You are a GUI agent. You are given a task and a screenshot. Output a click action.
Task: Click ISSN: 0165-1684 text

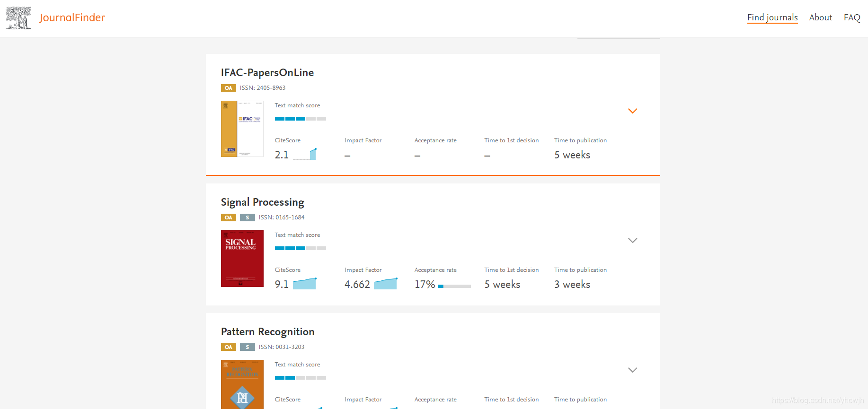click(282, 218)
